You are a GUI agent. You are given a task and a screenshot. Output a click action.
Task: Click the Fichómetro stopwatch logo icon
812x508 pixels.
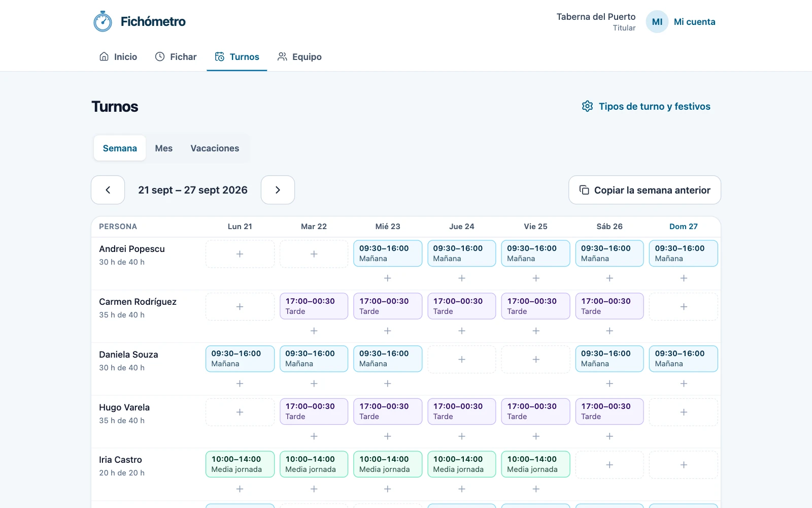pos(103,21)
